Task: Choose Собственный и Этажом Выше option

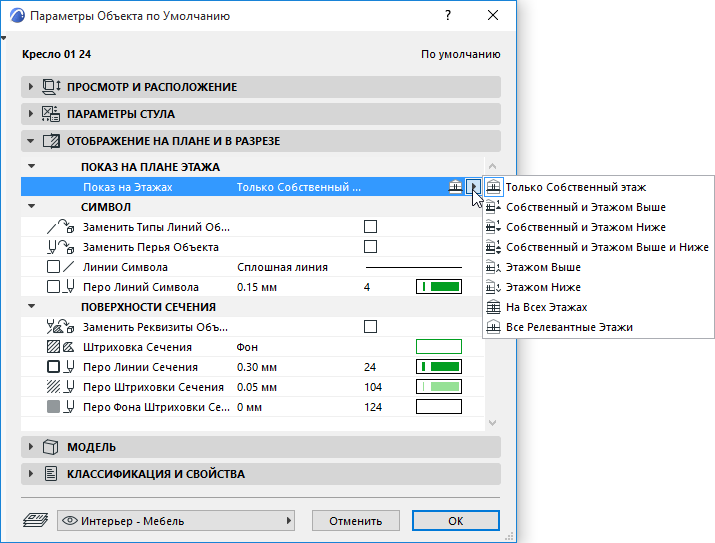Action: (x=598, y=207)
